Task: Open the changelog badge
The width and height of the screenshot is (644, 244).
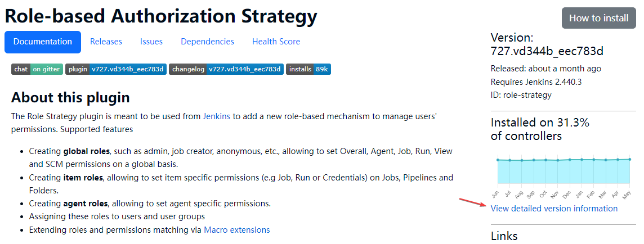Action: tap(226, 69)
